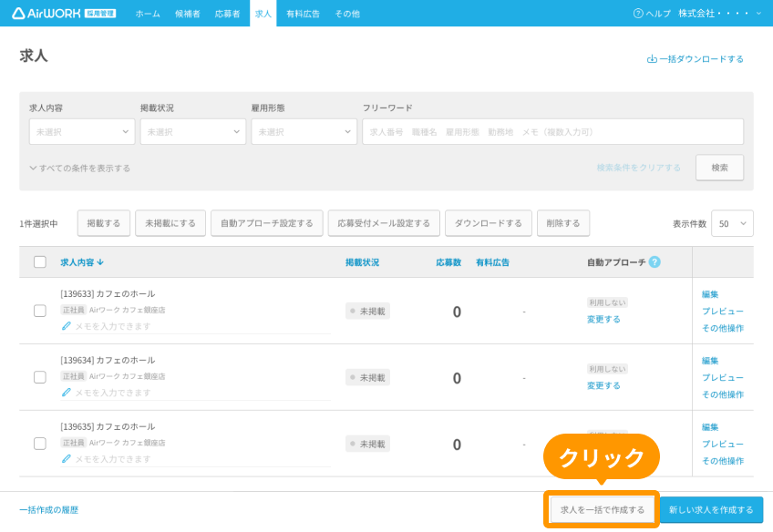
Task: Click 変更する for job 139634
Action: [x=603, y=385]
